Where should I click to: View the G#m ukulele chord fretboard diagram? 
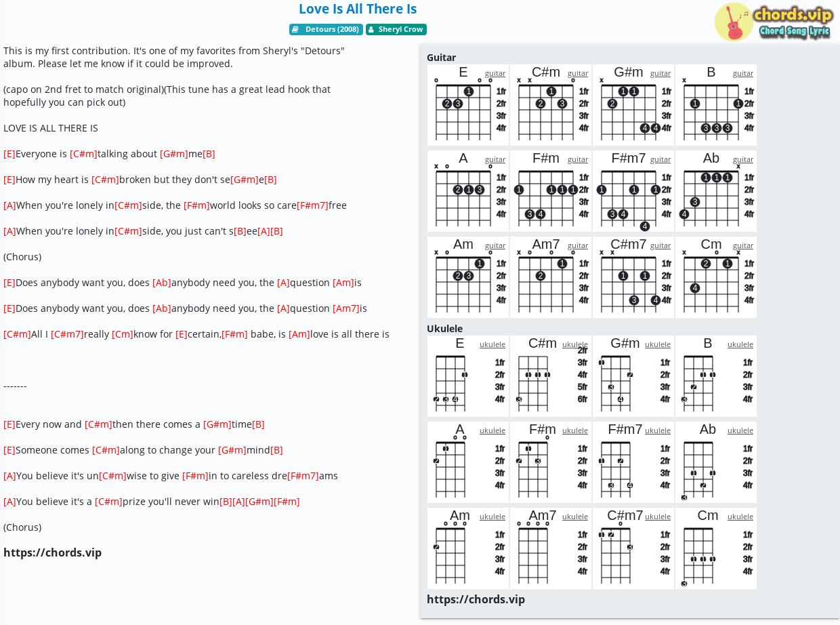pyautogui.click(x=633, y=376)
